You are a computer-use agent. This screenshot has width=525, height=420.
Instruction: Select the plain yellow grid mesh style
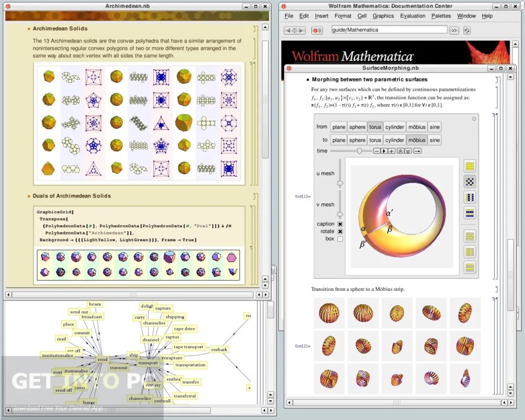pyautogui.click(x=470, y=166)
